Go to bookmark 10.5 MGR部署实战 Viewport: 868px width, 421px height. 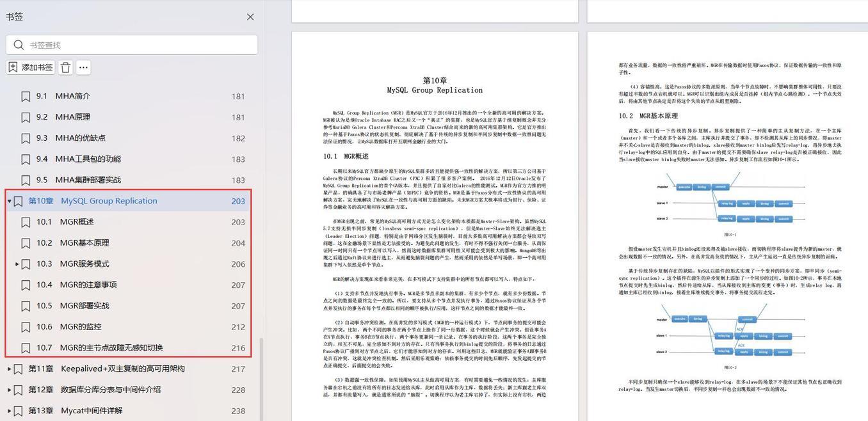coord(73,306)
